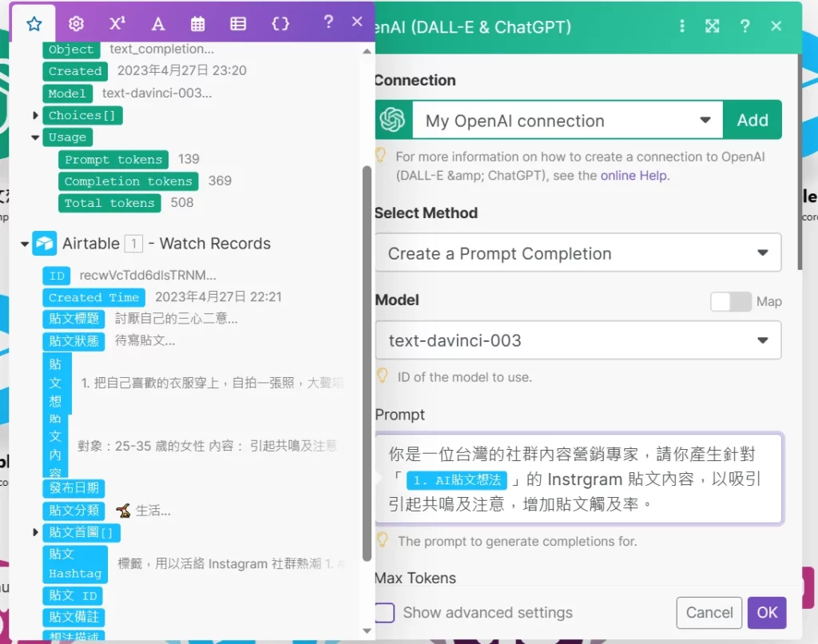Open the text functions tab
The width and height of the screenshot is (818, 644).
[157, 22]
